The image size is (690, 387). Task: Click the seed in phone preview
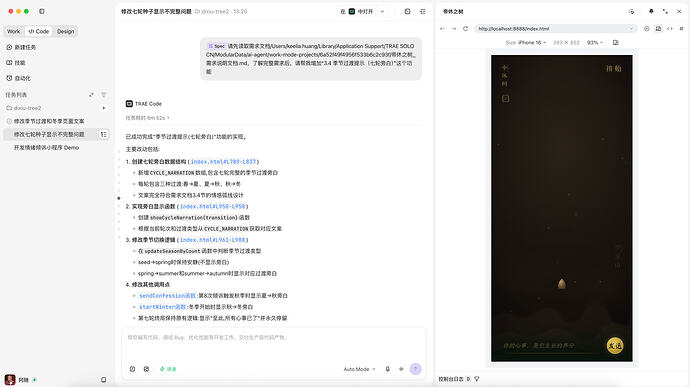[x=562, y=284]
